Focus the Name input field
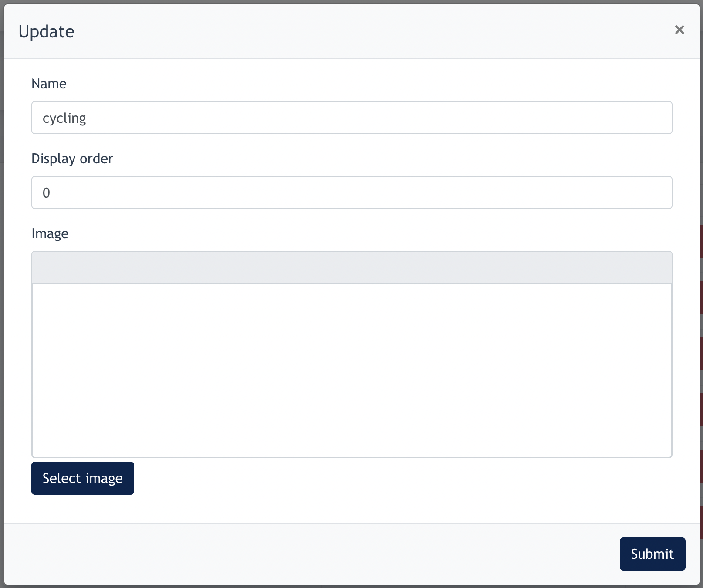The height and width of the screenshot is (588, 703). click(352, 118)
